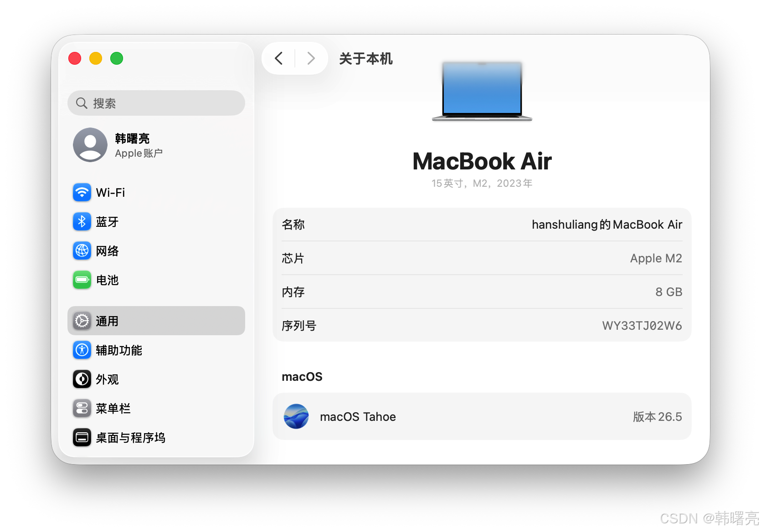
Task: Click the 15英寸，M2，2023年 subtitle
Action: point(482,183)
